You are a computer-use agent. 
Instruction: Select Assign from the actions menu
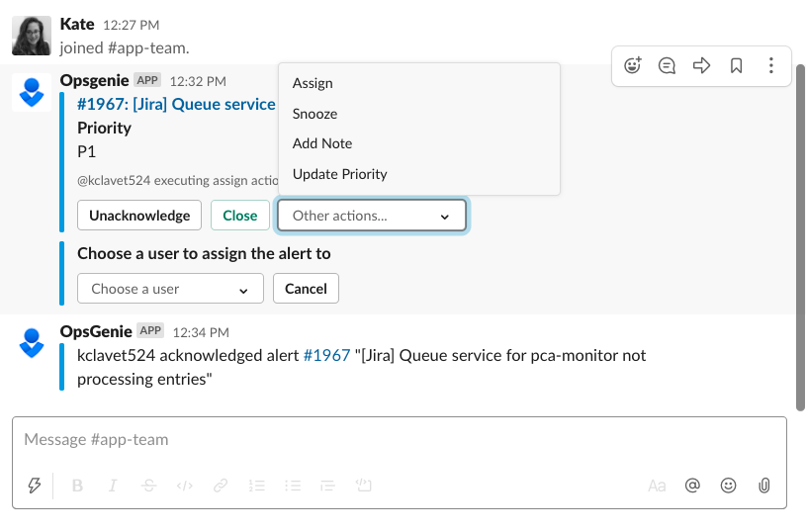click(313, 83)
